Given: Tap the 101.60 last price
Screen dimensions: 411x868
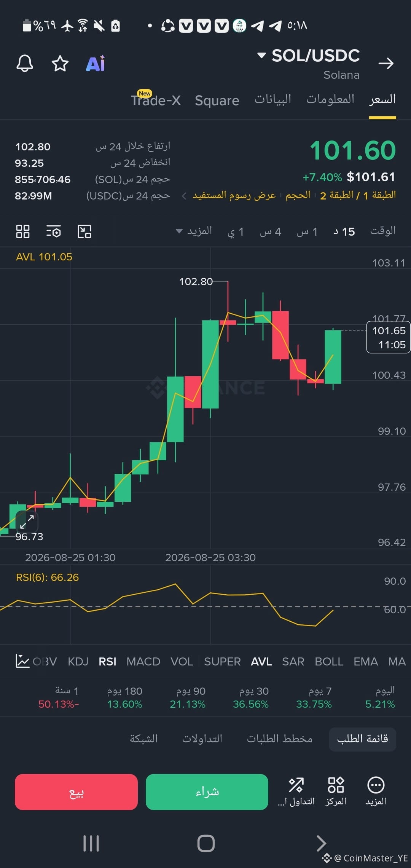Looking at the screenshot, I should click(x=353, y=150).
